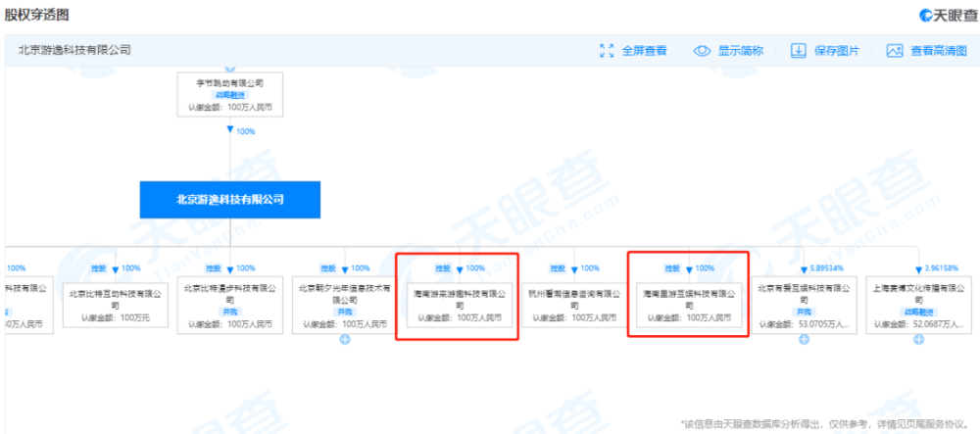Open 杭州看潮信息咨询有限公司 node
The image size is (980, 434).
[x=574, y=305]
